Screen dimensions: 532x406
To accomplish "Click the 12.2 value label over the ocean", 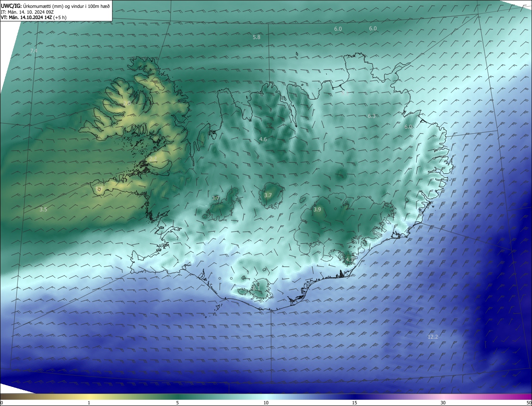I will pos(433,337).
